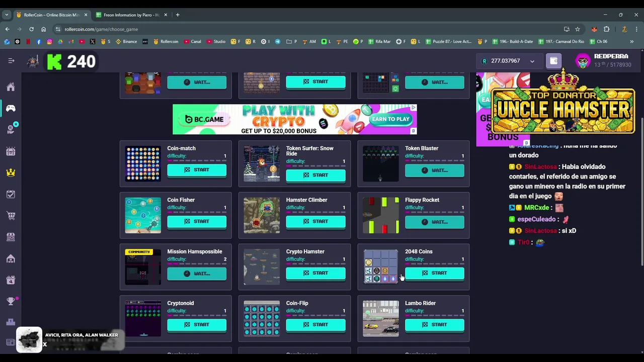Start the Crypto Hamster game
This screenshot has height=362, width=644.
(315, 273)
